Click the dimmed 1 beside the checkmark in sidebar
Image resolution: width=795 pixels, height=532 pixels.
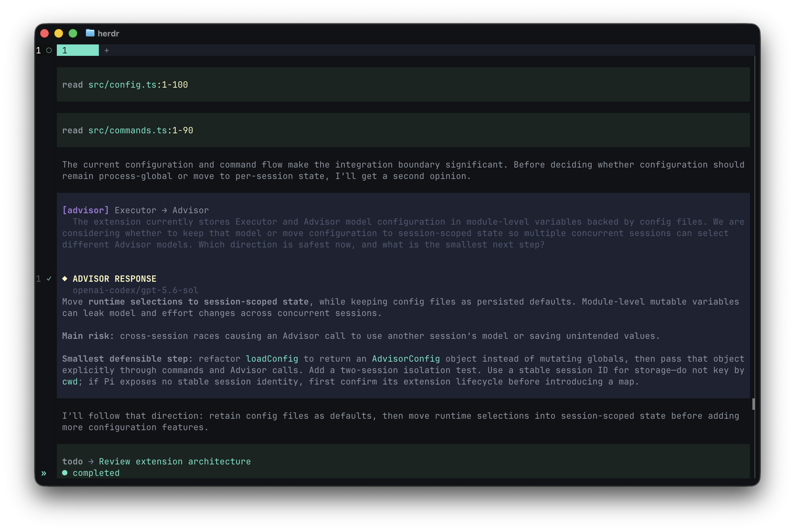tap(38, 279)
